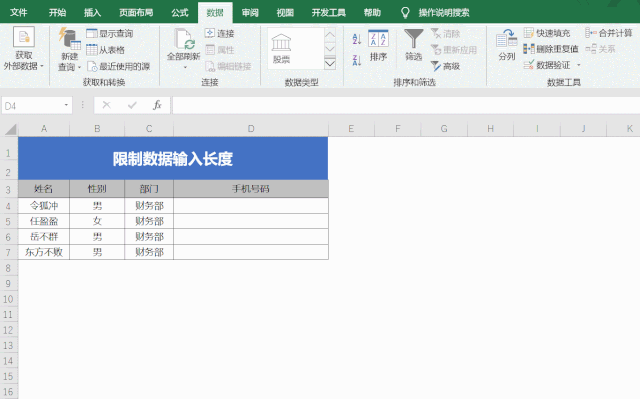This screenshot has height=399, width=640.
Task: Sort descending with Z-A icon
Action: tap(357, 60)
